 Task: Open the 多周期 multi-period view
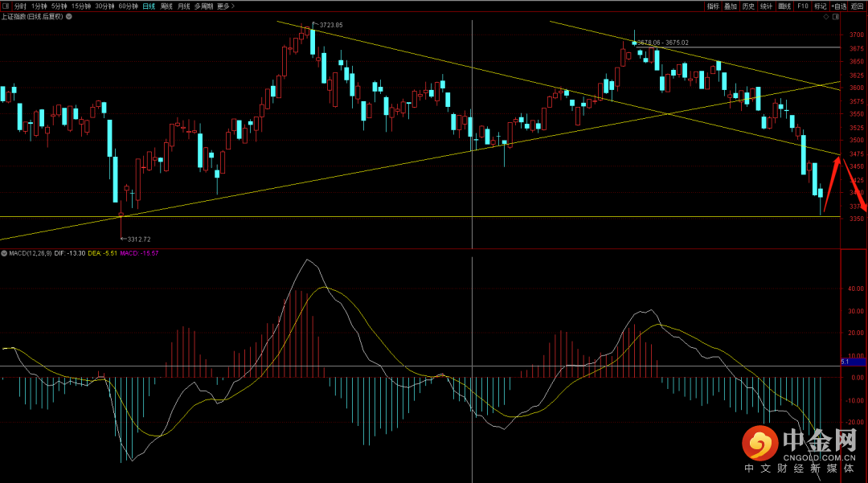pos(203,6)
